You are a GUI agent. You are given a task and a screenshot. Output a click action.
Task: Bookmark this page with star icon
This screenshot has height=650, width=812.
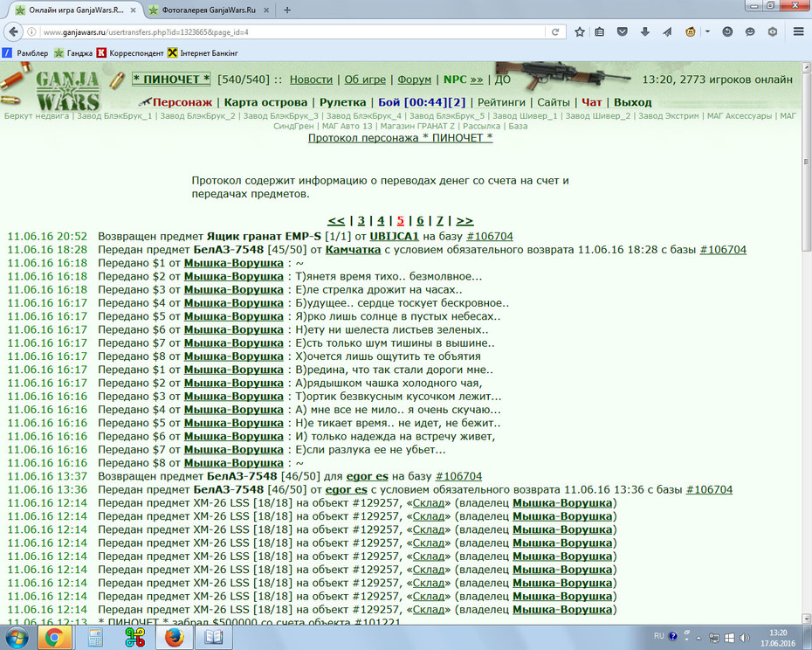tap(580, 32)
